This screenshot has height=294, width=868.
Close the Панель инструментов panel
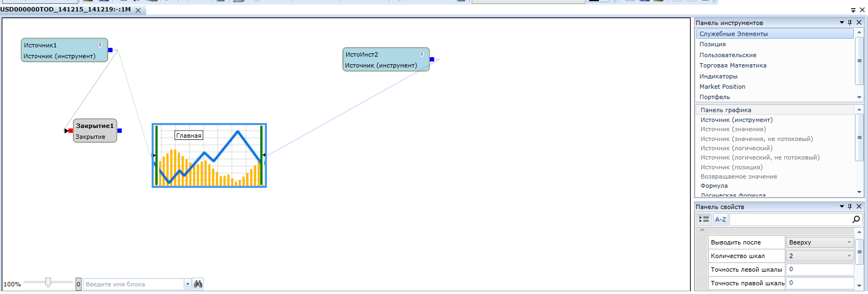pyautogui.click(x=859, y=22)
